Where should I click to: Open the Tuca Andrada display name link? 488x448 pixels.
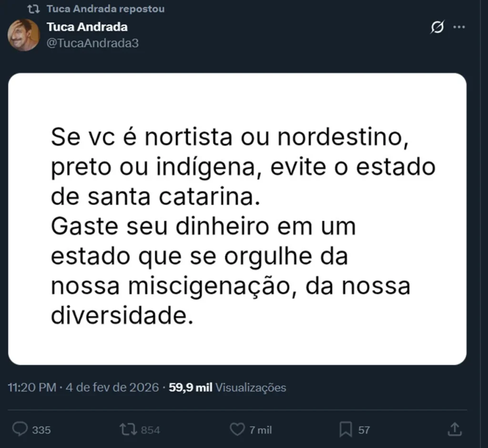[x=87, y=27]
